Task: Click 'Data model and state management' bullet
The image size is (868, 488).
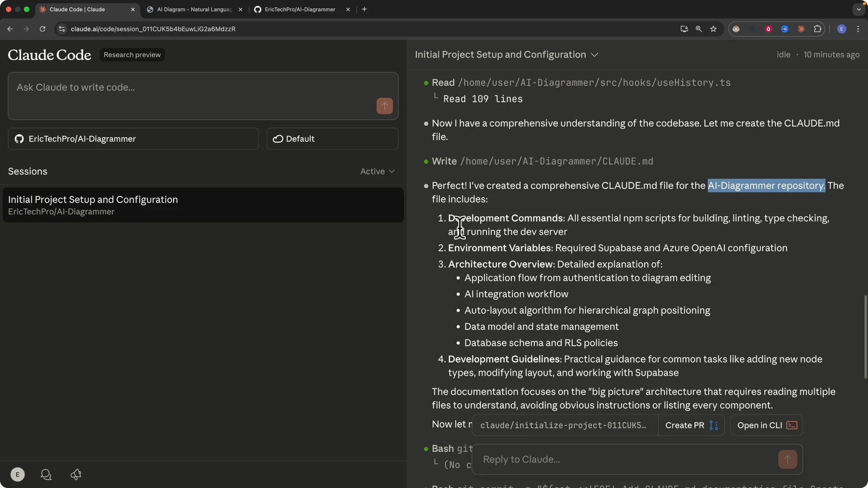Action: tap(541, 327)
